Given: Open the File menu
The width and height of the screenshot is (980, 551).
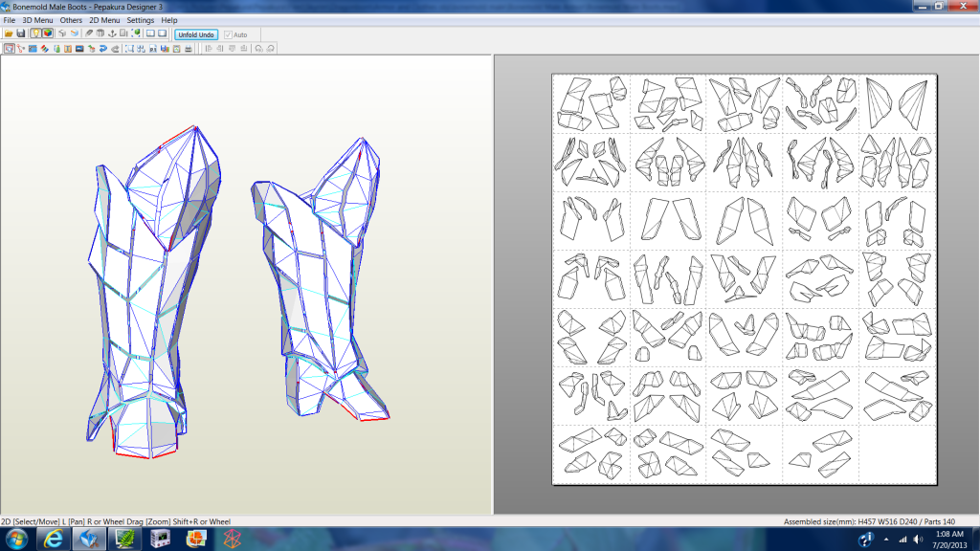Looking at the screenshot, I should pos(10,20).
